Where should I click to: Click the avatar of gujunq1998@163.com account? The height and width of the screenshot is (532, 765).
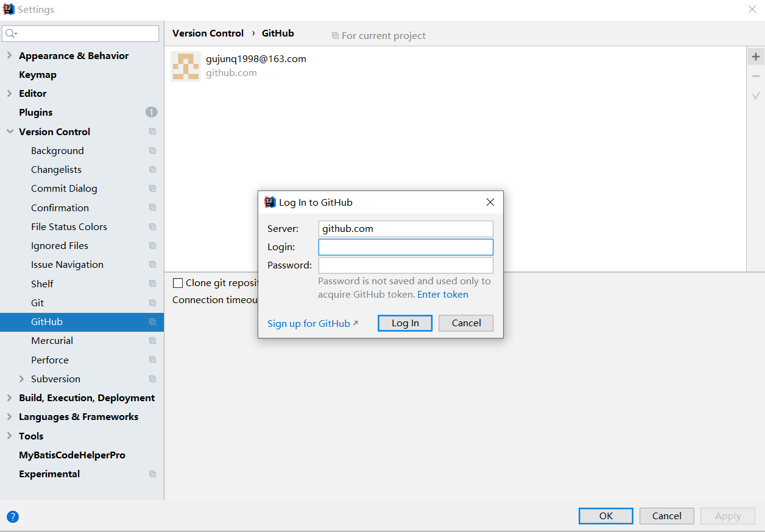pos(186,66)
